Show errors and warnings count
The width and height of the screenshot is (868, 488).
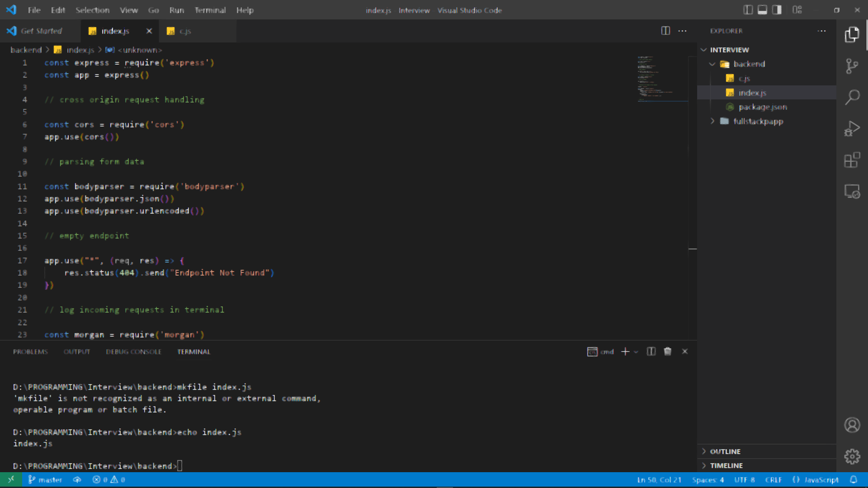click(108, 480)
